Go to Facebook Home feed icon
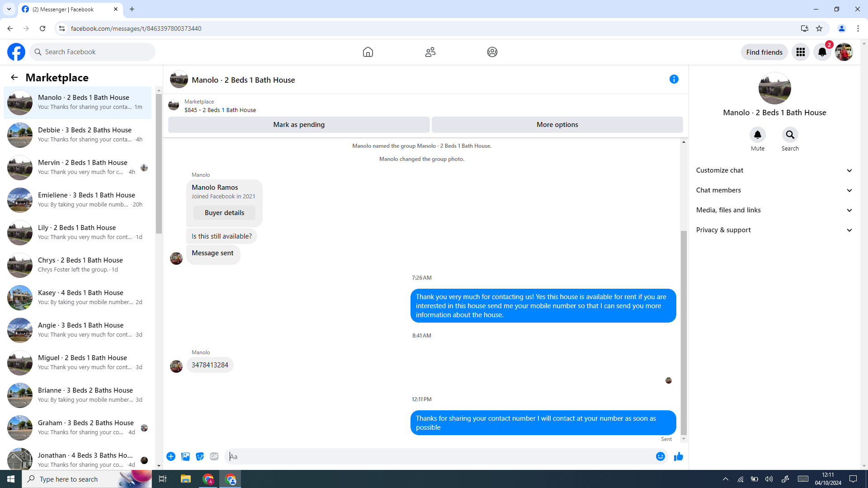The height and width of the screenshot is (488, 868). pyautogui.click(x=368, y=52)
